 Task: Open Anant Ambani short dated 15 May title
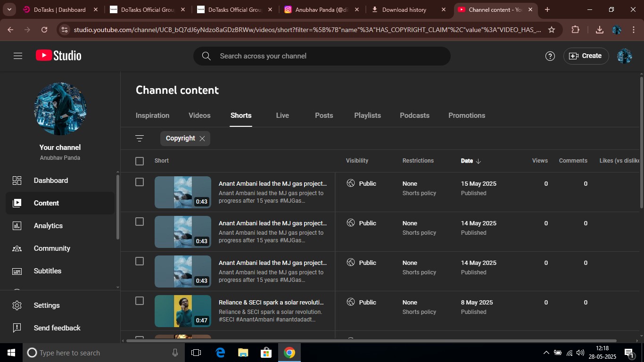point(272,184)
